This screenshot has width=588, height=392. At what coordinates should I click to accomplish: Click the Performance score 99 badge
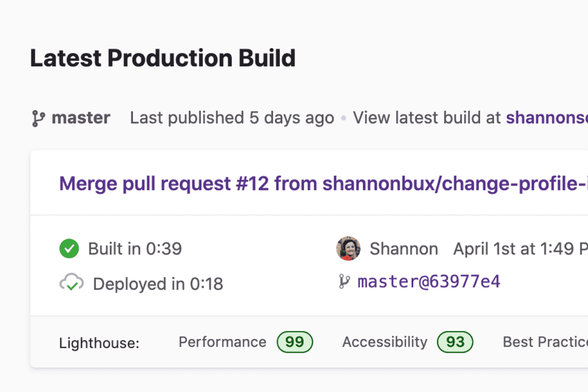point(295,342)
